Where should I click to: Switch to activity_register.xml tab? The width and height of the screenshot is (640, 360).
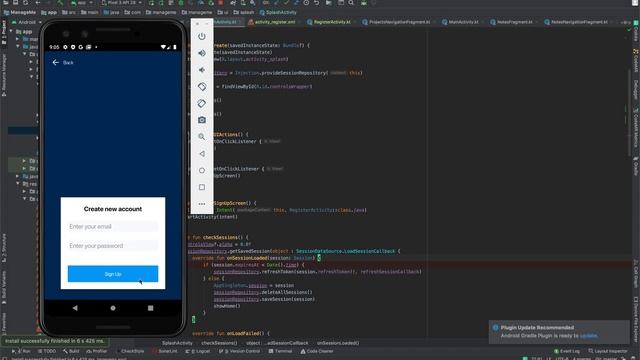point(271,22)
